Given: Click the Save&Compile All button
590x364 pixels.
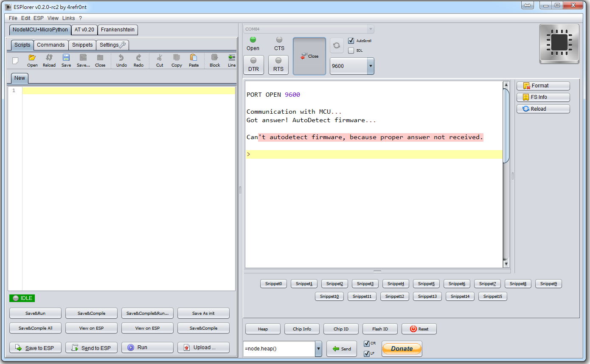Looking at the screenshot, I should [x=35, y=328].
